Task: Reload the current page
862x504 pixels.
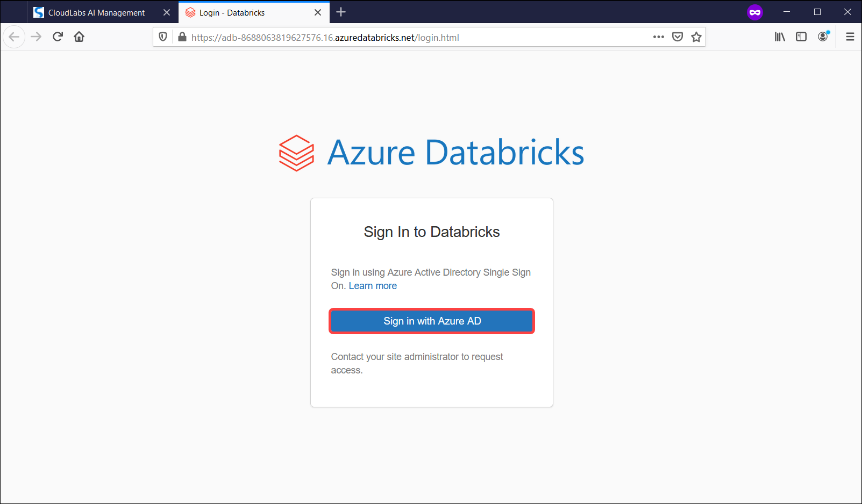Action: [58, 37]
